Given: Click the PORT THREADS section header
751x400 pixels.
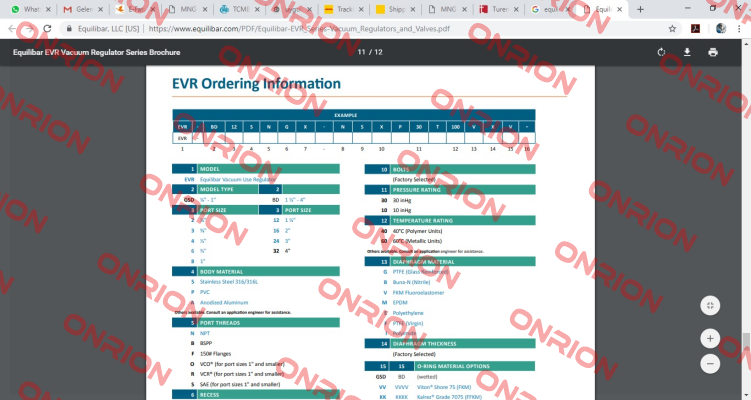Looking at the screenshot, I should tap(256, 323).
